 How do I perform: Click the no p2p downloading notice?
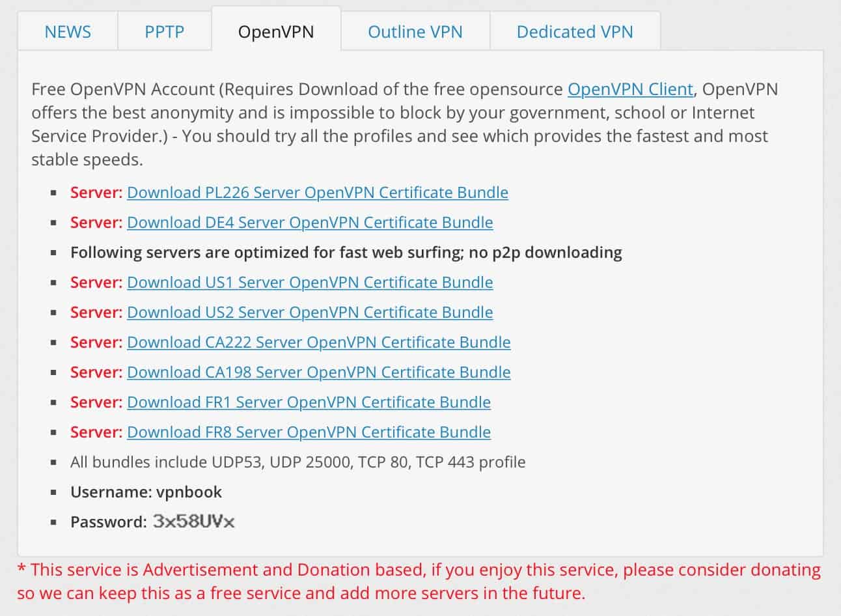point(346,253)
